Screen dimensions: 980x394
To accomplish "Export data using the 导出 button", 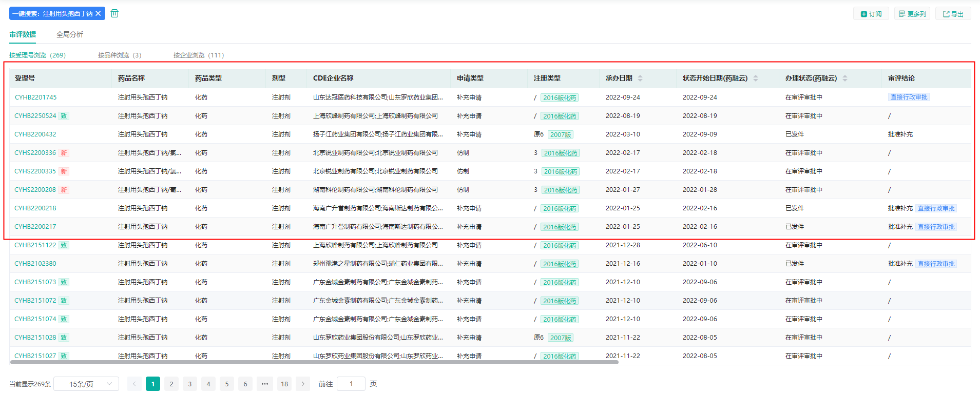I will [953, 14].
